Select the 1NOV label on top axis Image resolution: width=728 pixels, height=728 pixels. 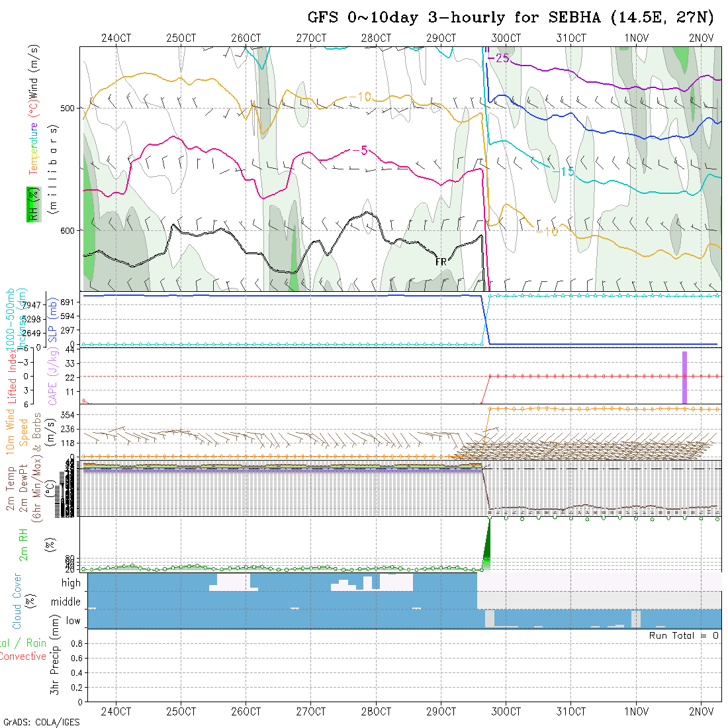(636, 38)
